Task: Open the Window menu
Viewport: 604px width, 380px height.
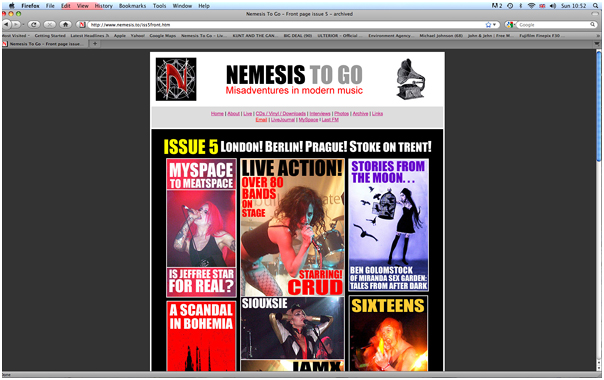Action: (183, 6)
